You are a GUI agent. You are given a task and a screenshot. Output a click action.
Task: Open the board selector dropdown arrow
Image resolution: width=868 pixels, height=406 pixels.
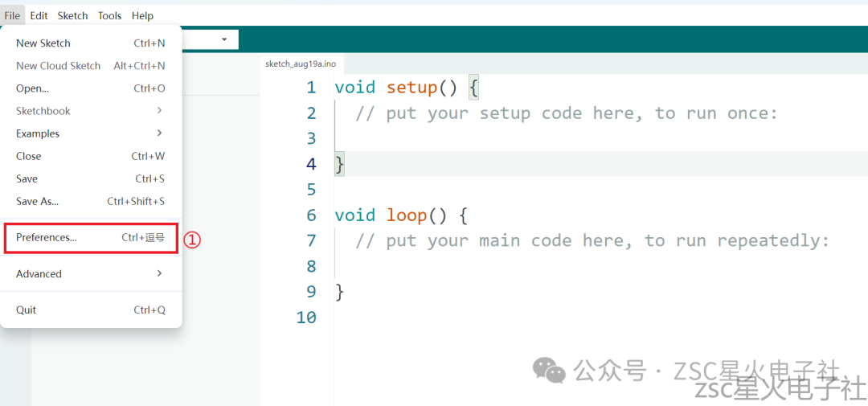click(x=224, y=40)
